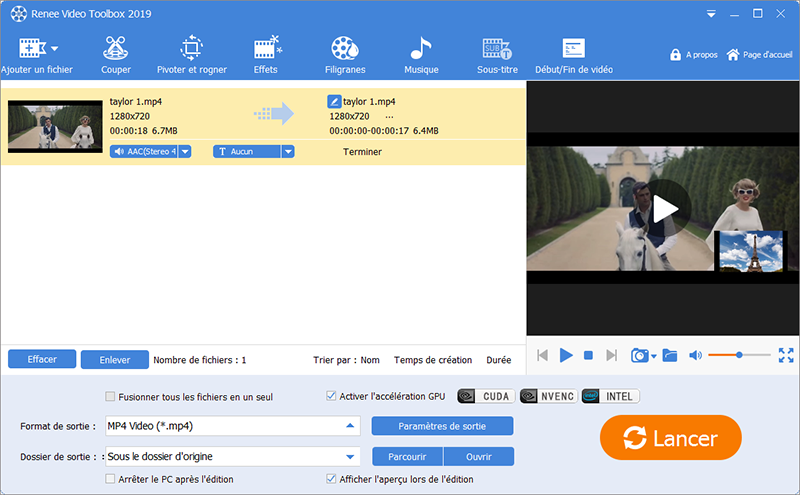Click the edit pencil icon beside output taylor 1.mp4
800x495 pixels.
coord(334,101)
